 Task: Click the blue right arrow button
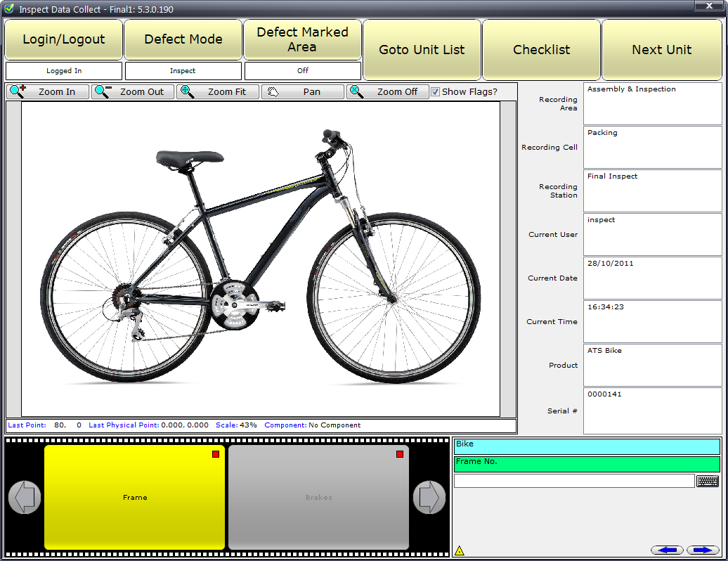(703, 550)
